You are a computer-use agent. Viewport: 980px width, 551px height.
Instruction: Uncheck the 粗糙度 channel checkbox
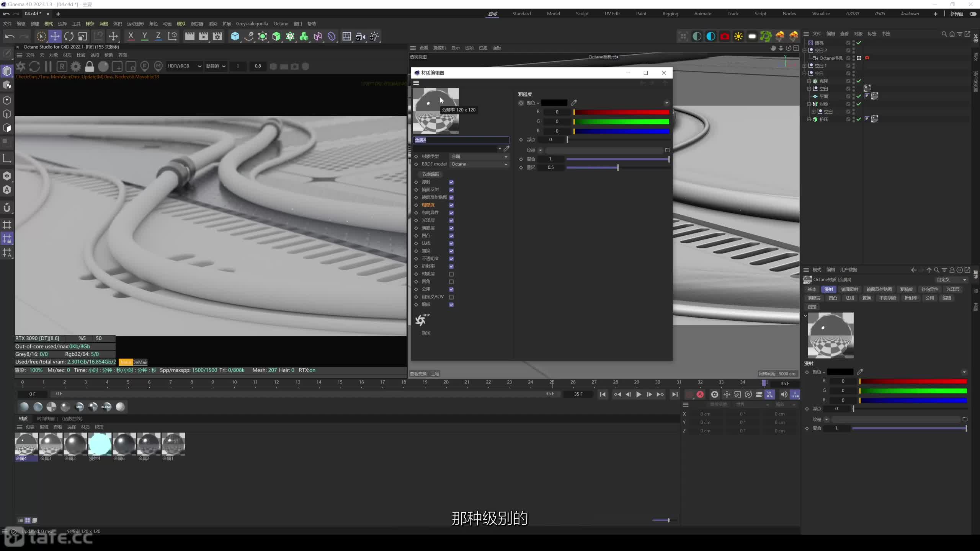[451, 205]
